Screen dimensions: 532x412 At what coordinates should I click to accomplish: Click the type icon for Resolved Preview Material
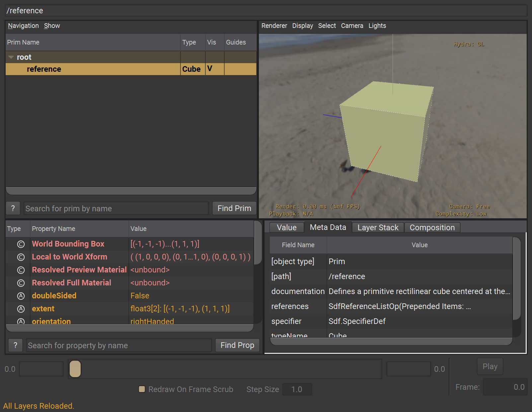click(x=21, y=270)
